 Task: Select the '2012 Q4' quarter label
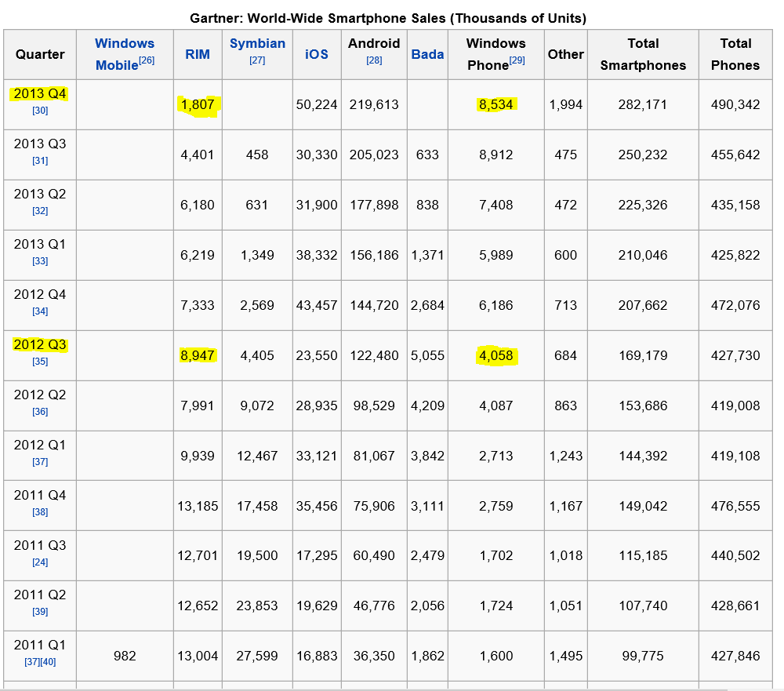click(40, 294)
